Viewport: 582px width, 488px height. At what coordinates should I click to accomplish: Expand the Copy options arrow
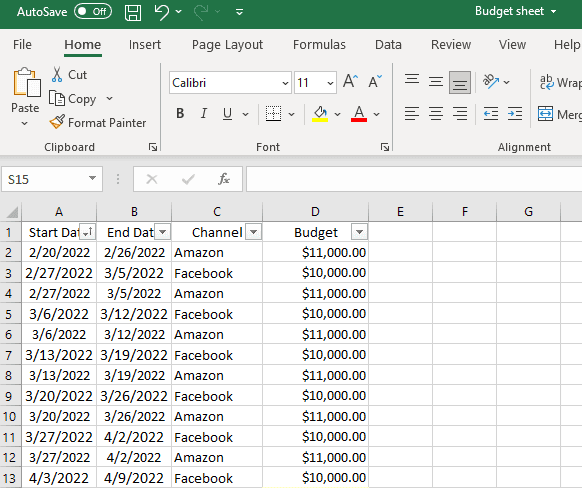[109, 99]
